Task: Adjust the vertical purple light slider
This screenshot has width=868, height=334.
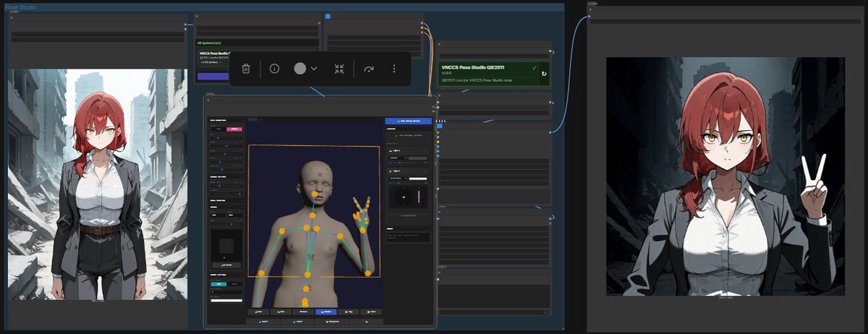Action: pyautogui.click(x=419, y=197)
